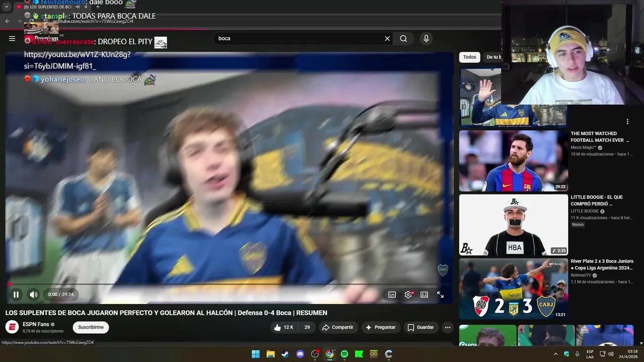Click the dislike count 29

[x=307, y=327]
